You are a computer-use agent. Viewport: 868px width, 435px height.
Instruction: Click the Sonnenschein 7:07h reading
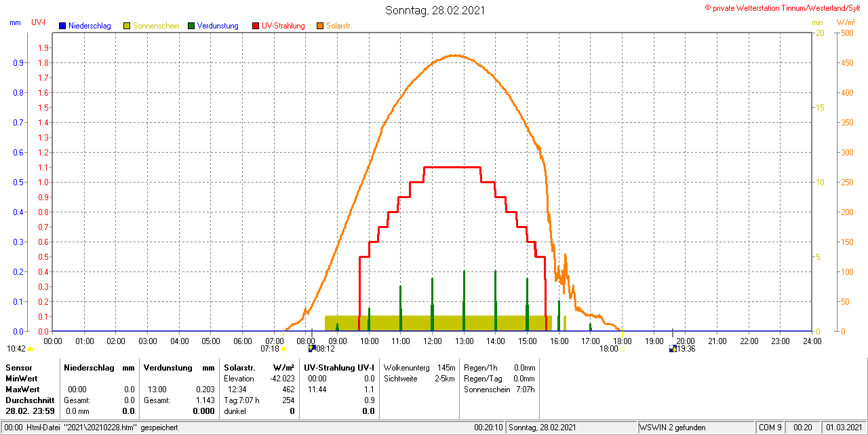click(499, 390)
